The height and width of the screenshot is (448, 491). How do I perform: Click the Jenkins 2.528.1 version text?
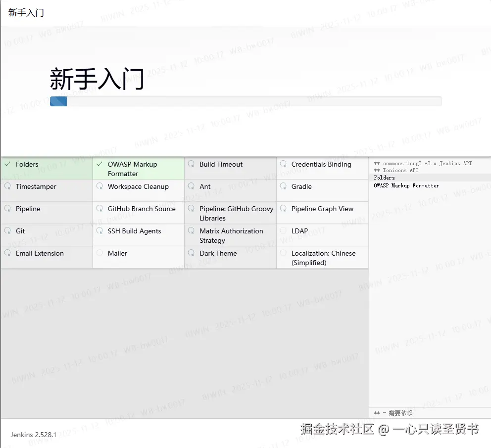(33, 435)
